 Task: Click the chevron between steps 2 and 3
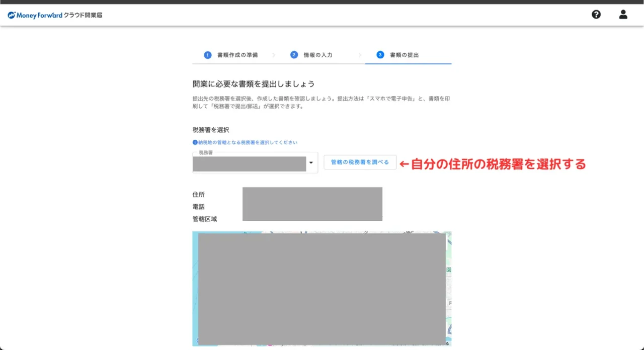360,55
